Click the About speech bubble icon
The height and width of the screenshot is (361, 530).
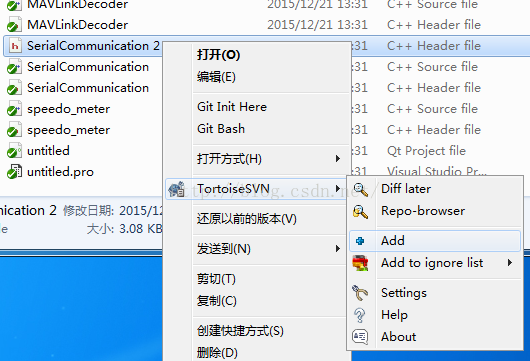coord(360,337)
